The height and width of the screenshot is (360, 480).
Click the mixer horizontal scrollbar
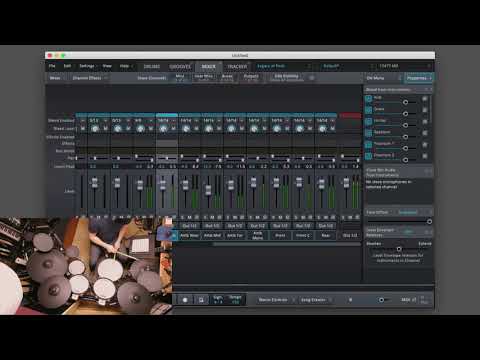(287, 244)
